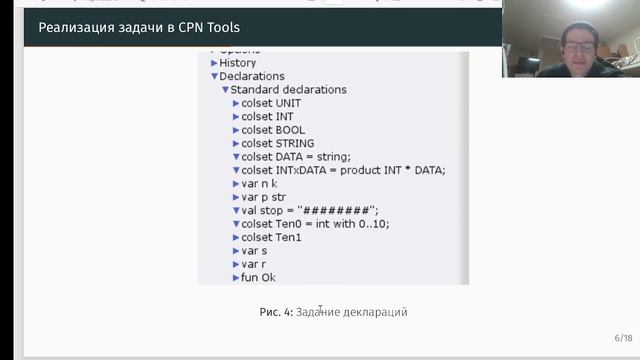Expand the History tree node
The image size is (640, 360).
coord(214,63)
